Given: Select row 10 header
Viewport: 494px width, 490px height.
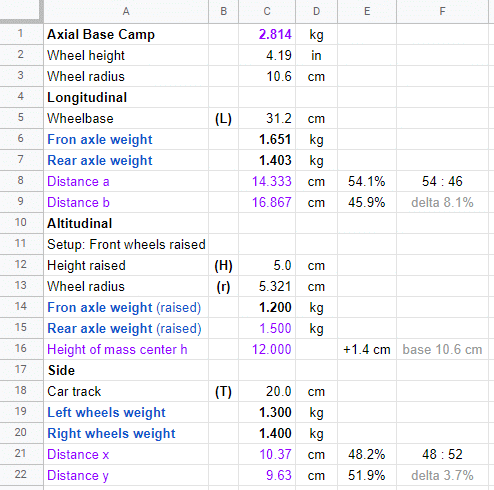Looking at the screenshot, I should click(x=21, y=222).
